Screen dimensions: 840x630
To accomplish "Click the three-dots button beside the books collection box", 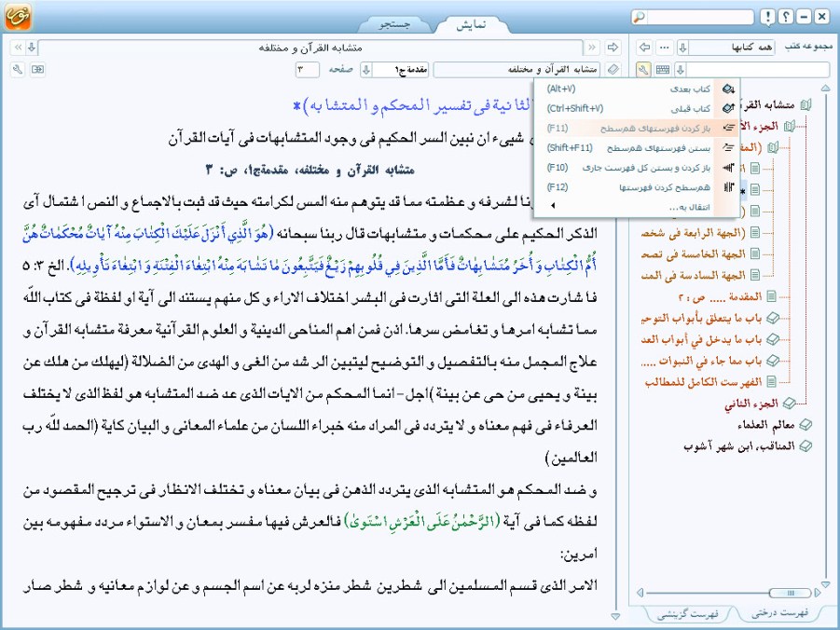I will click(x=665, y=48).
